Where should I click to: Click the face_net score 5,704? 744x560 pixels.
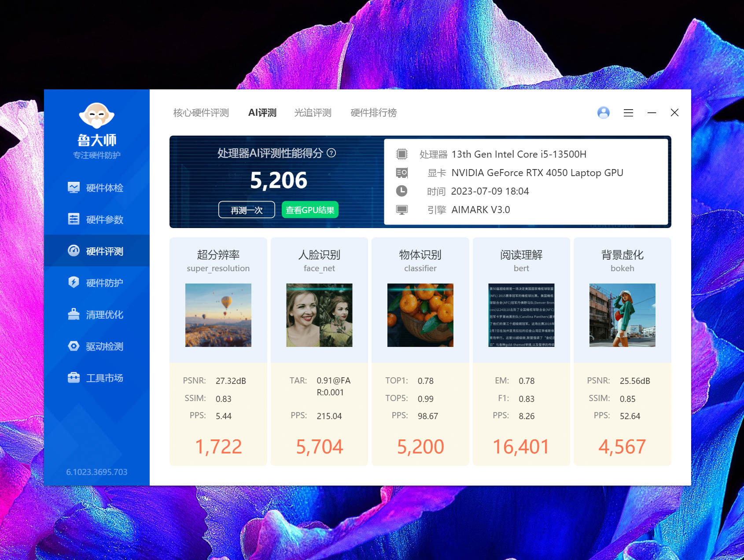coord(319,447)
